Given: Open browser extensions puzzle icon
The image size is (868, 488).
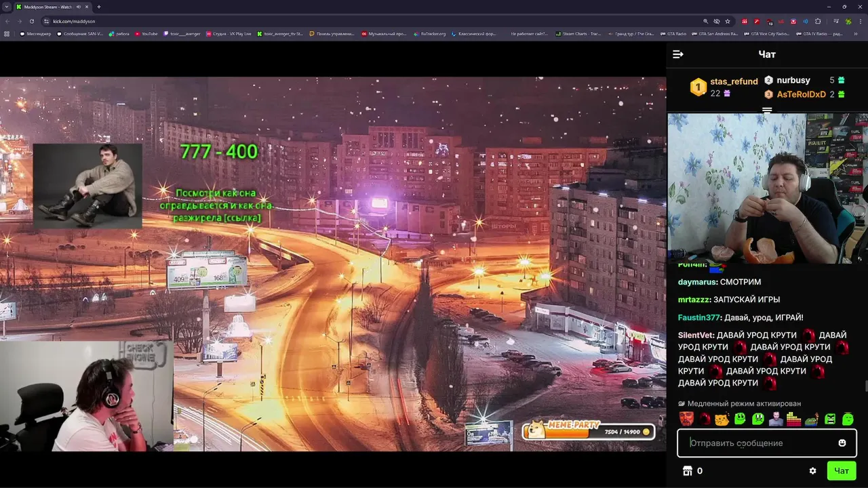Looking at the screenshot, I should point(817,21).
